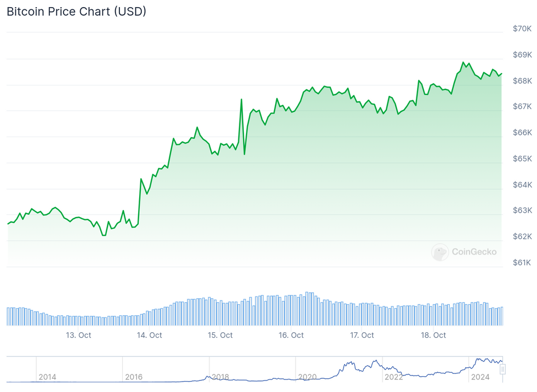The width and height of the screenshot is (537, 392).
Task: Select the 18. Oct date label
Action: (432, 335)
